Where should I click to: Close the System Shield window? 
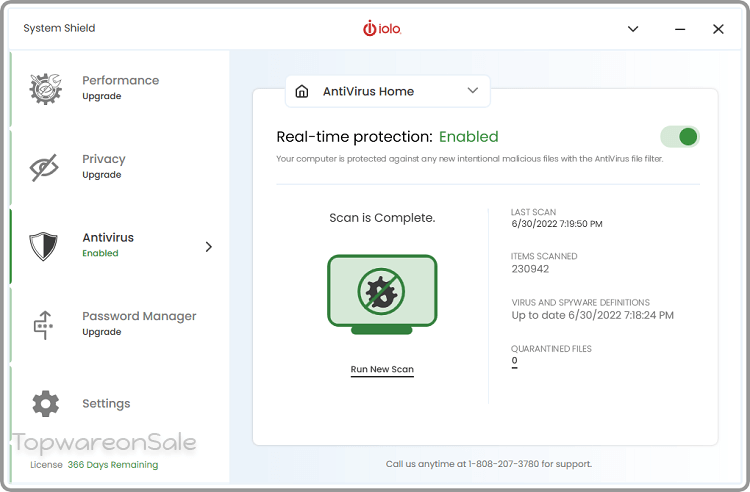[x=718, y=29]
